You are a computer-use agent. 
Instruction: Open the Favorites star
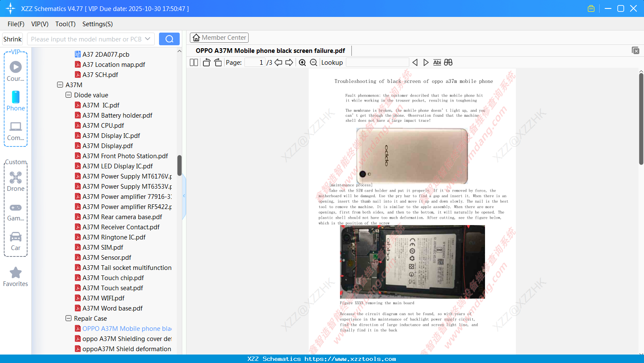click(16, 277)
